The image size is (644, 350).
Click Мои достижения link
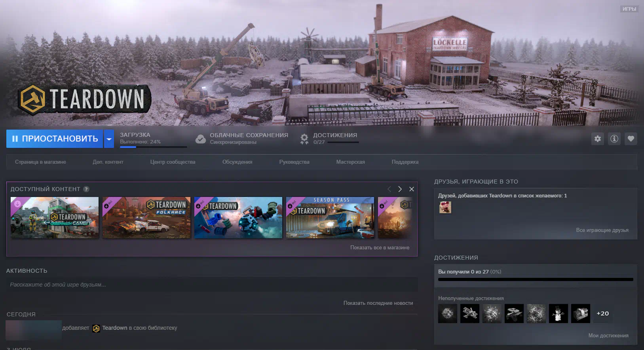[608, 336]
